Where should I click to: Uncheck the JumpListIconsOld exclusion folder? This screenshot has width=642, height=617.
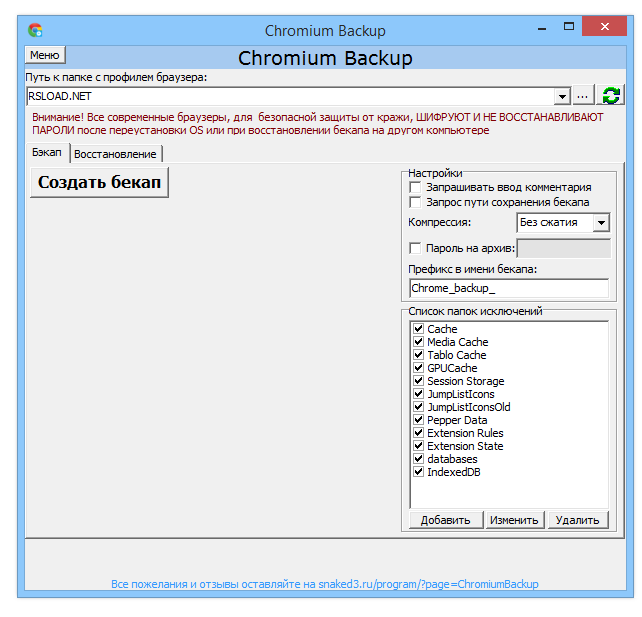pyautogui.click(x=418, y=407)
